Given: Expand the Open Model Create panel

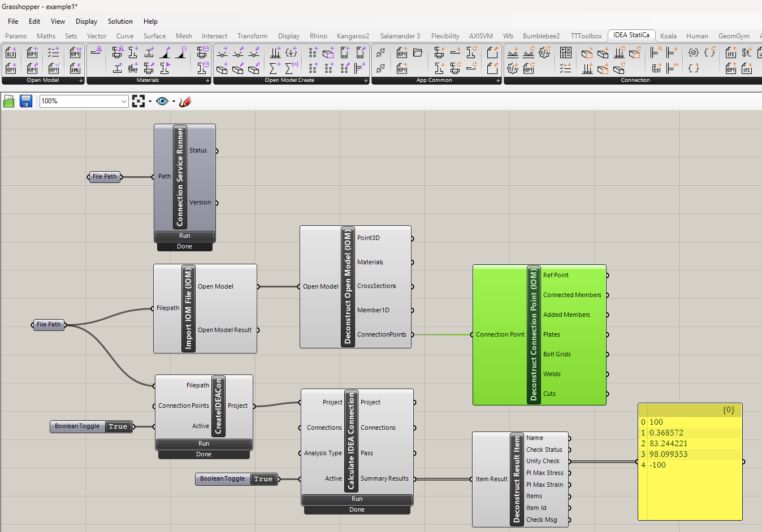Looking at the screenshot, I should [366, 81].
